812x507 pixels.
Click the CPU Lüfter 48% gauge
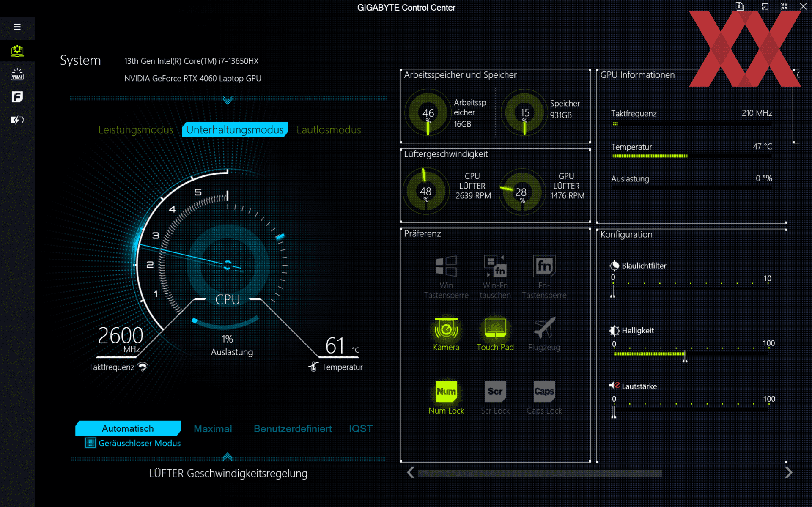(426, 191)
